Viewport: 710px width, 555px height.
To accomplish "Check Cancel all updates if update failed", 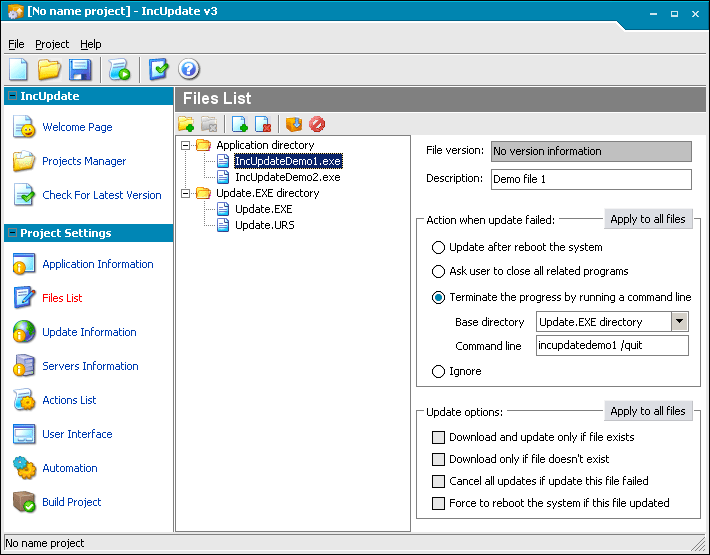I will [438, 481].
